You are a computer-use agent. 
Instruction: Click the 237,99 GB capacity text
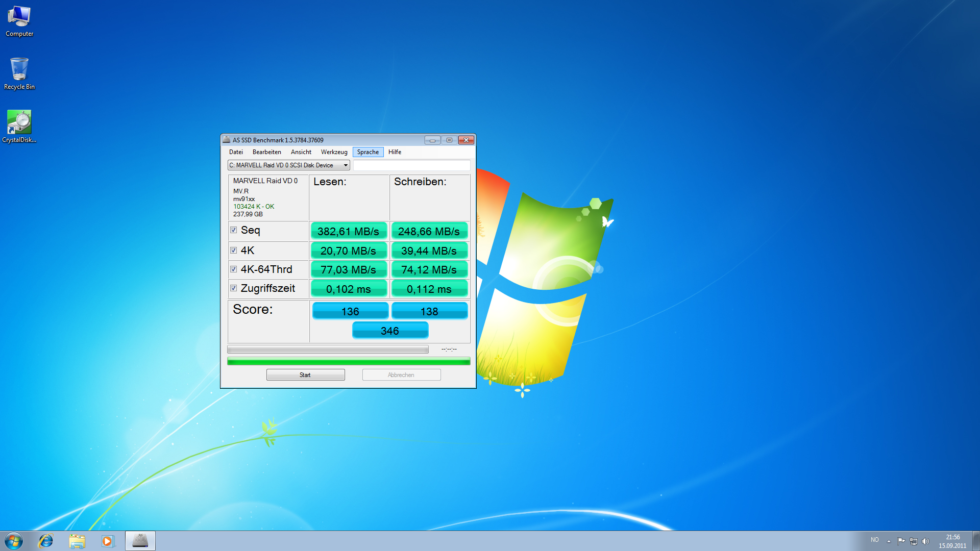click(248, 214)
